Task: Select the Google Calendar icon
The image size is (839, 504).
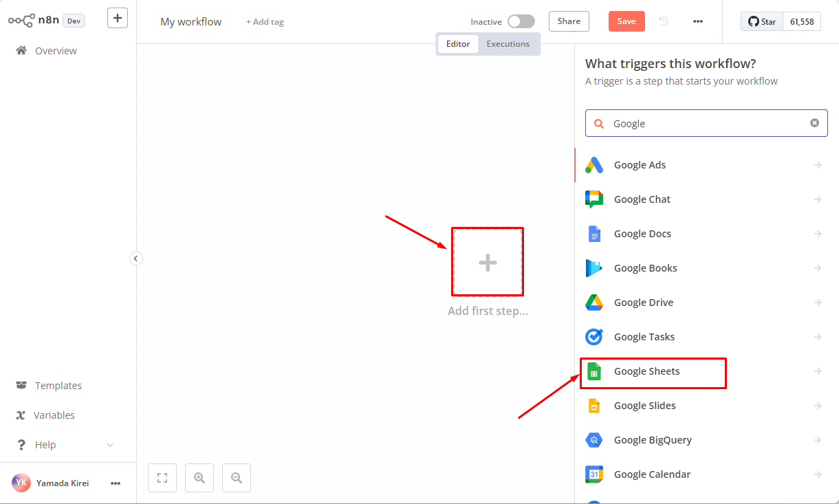Action: (x=594, y=474)
